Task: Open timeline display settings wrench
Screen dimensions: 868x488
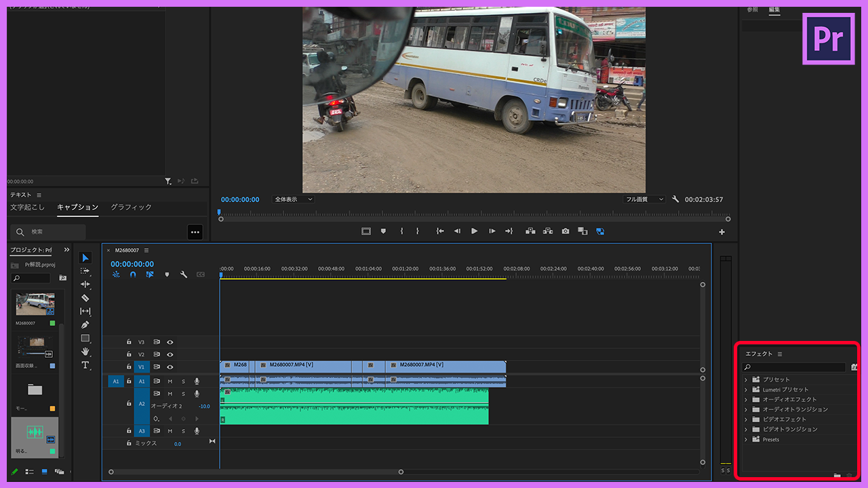Action: (184, 274)
